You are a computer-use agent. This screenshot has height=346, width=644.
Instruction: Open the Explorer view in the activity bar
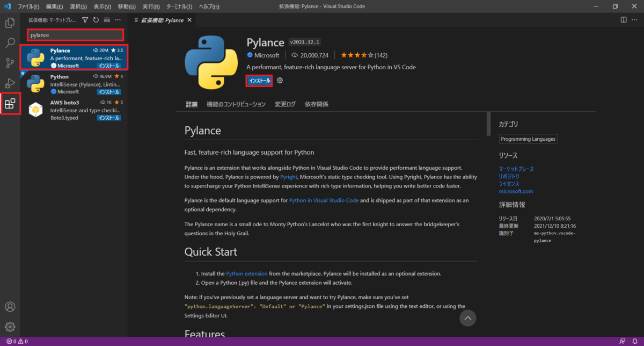[10, 23]
